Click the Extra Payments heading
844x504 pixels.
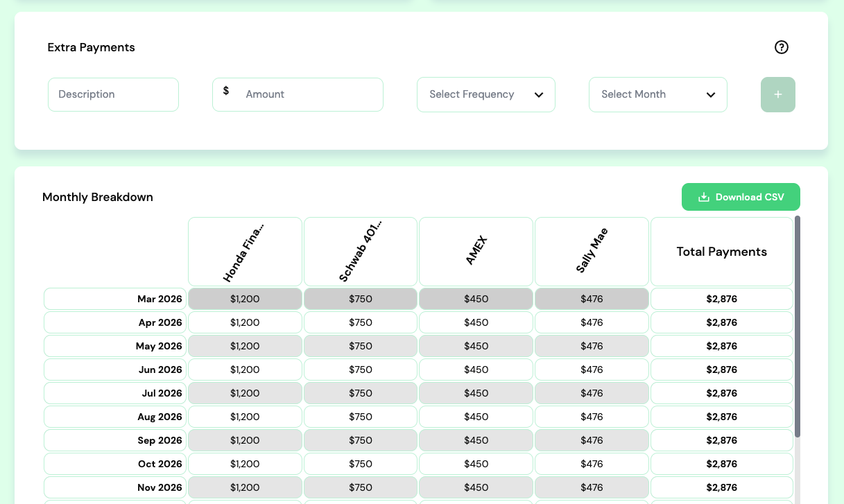92,47
